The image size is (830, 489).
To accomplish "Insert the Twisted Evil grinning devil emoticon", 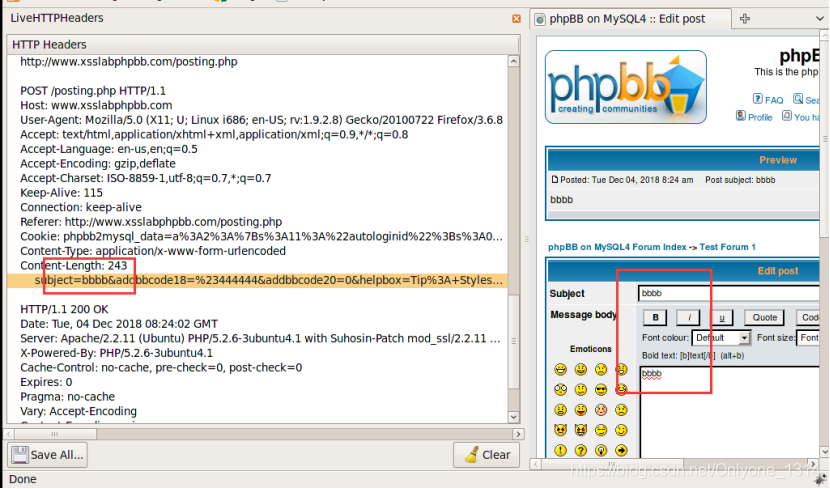I will point(581,430).
